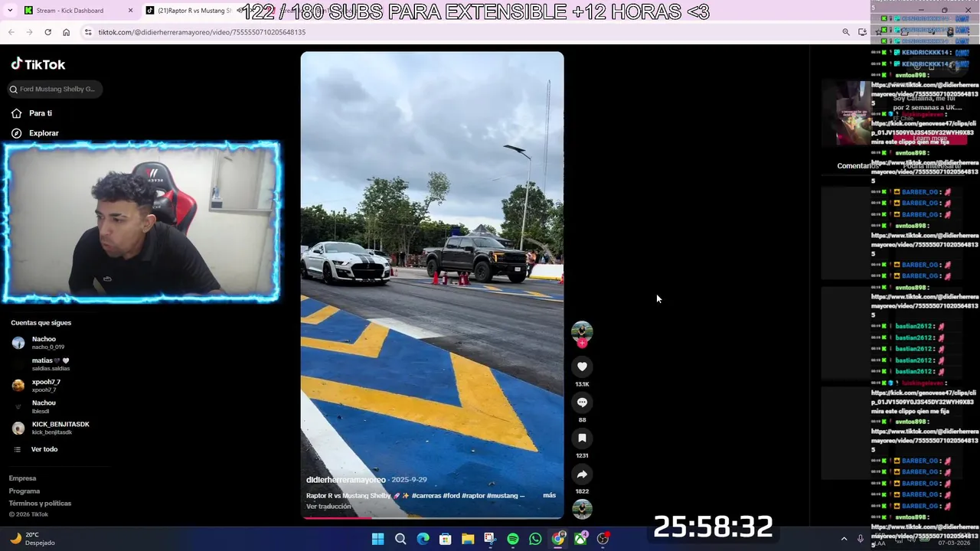Show hidden system tray icons
This screenshot has height=551, width=980.
pos(844,539)
